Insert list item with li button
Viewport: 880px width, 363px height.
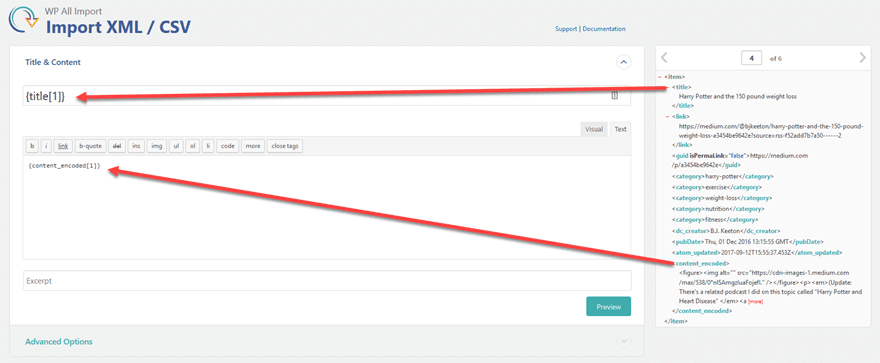208,146
